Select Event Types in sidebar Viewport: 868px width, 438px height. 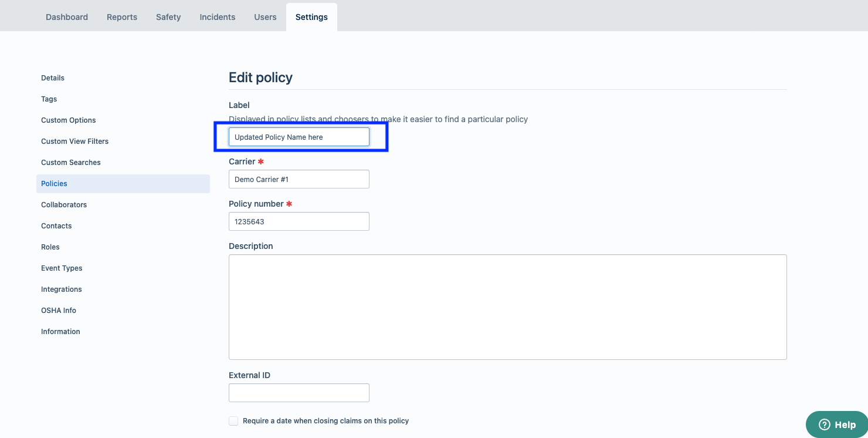[x=123, y=268]
